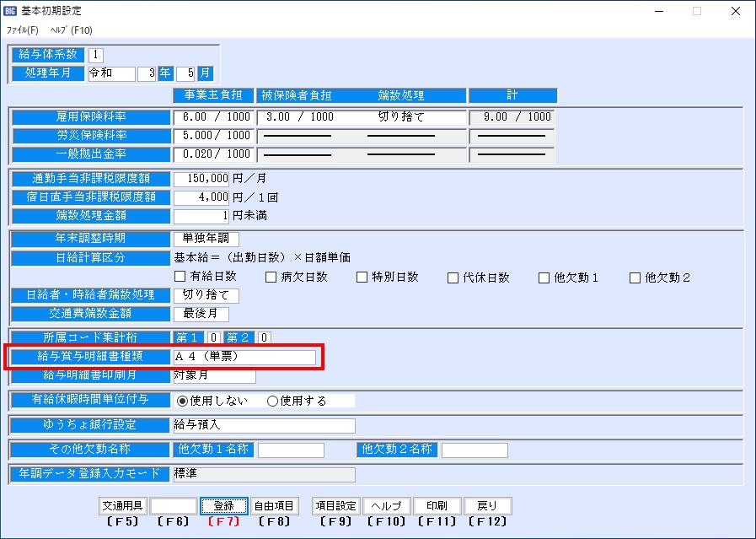Check the 有給日数 checkbox
756x539 pixels.
[180, 278]
